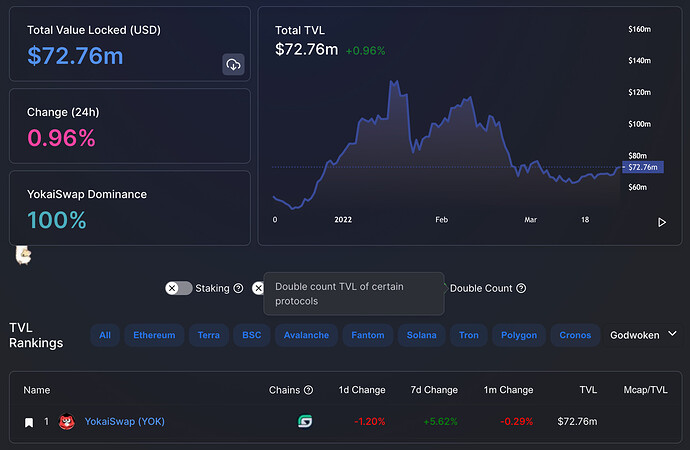Click the Chains column help icon
Image resolution: width=690 pixels, height=450 pixels.
pyautogui.click(x=308, y=390)
